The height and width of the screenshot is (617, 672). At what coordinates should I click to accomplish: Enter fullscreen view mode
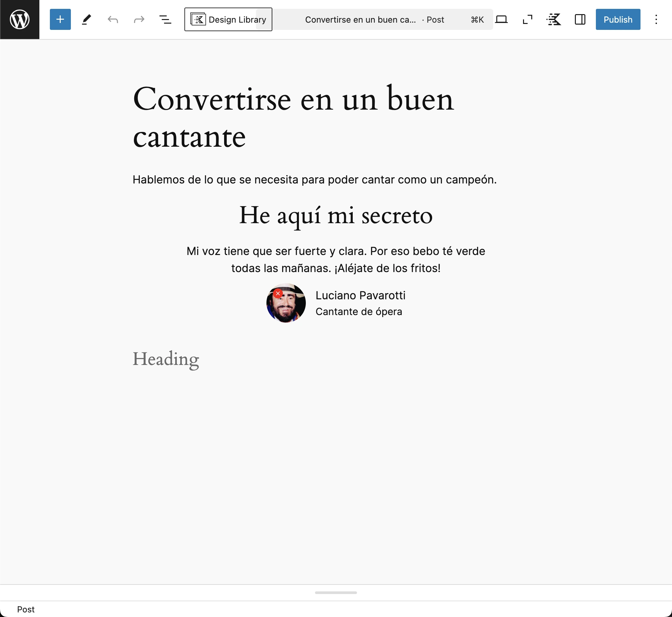coord(527,19)
